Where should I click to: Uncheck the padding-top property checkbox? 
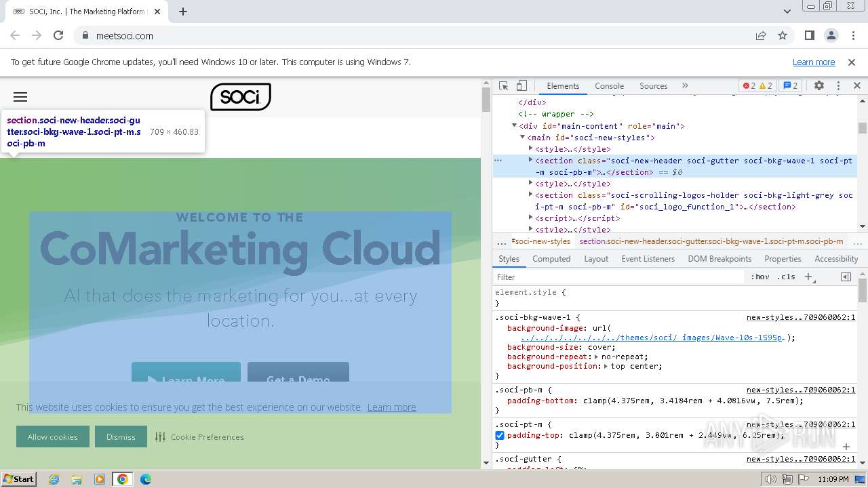tap(500, 436)
